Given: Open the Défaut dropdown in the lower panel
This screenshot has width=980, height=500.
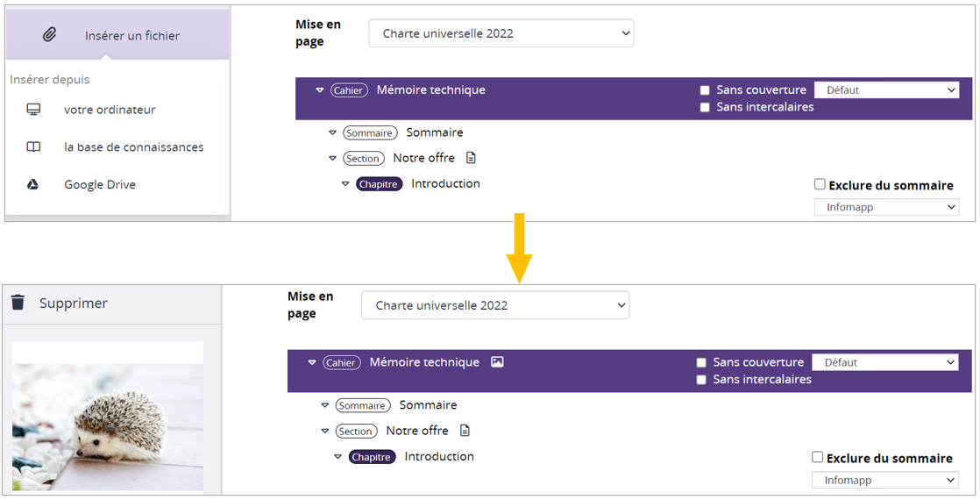Looking at the screenshot, I should pos(884,362).
